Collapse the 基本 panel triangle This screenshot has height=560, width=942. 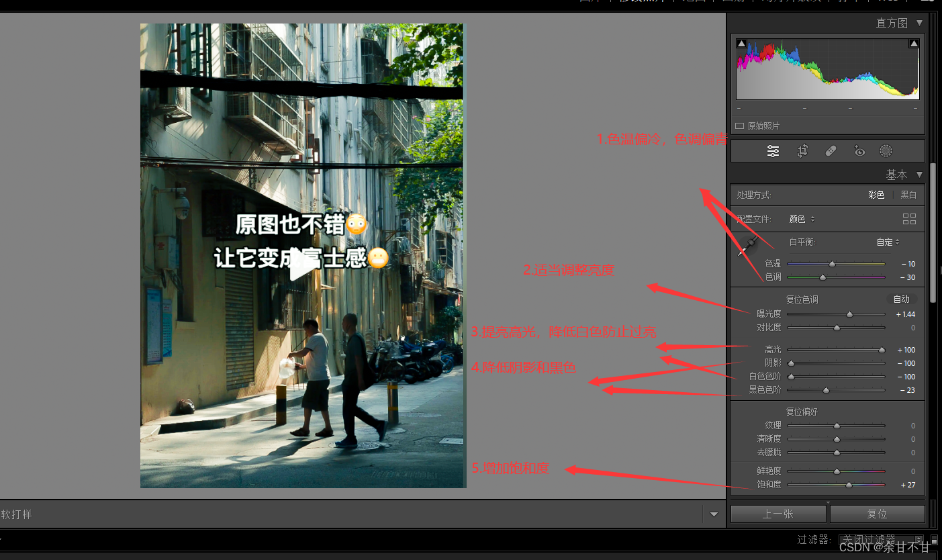919,175
